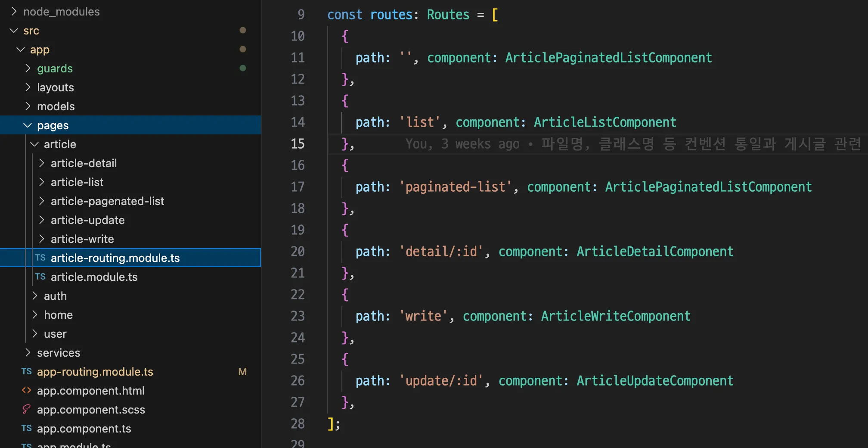Open app.component.html file
This screenshot has width=868, height=448.
tap(91, 391)
